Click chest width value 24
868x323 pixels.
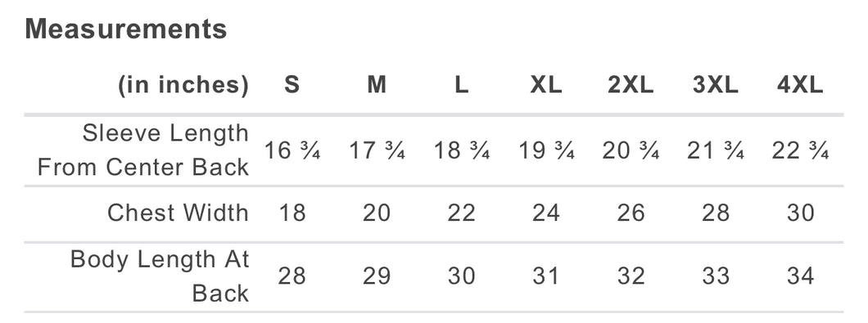[x=546, y=213]
